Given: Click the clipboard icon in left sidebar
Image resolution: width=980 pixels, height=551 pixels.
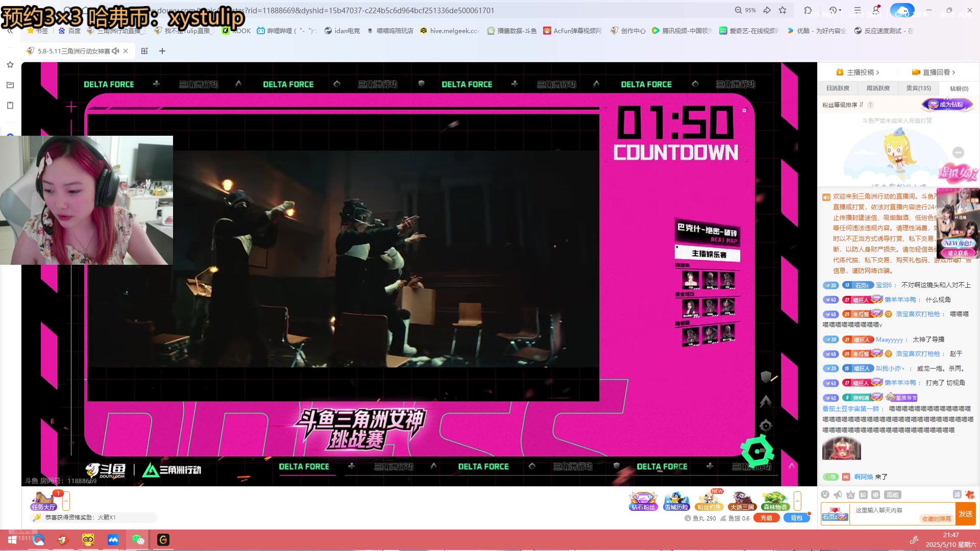Looking at the screenshot, I should 10,106.
